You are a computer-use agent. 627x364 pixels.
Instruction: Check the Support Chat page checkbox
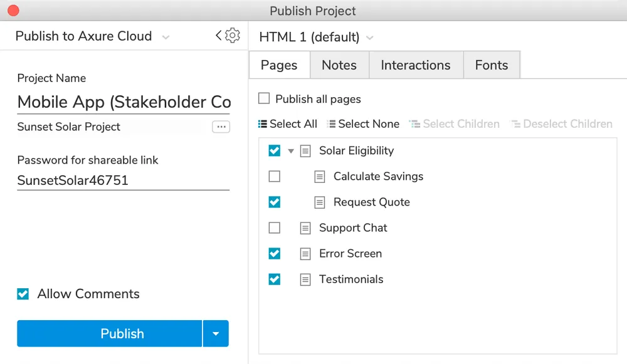point(274,228)
